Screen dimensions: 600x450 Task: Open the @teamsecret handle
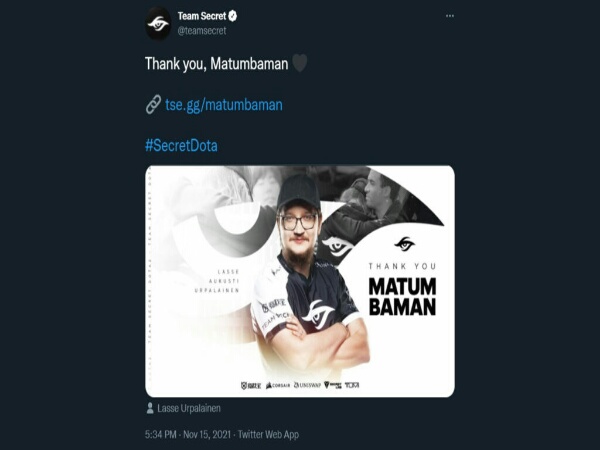pos(202,31)
